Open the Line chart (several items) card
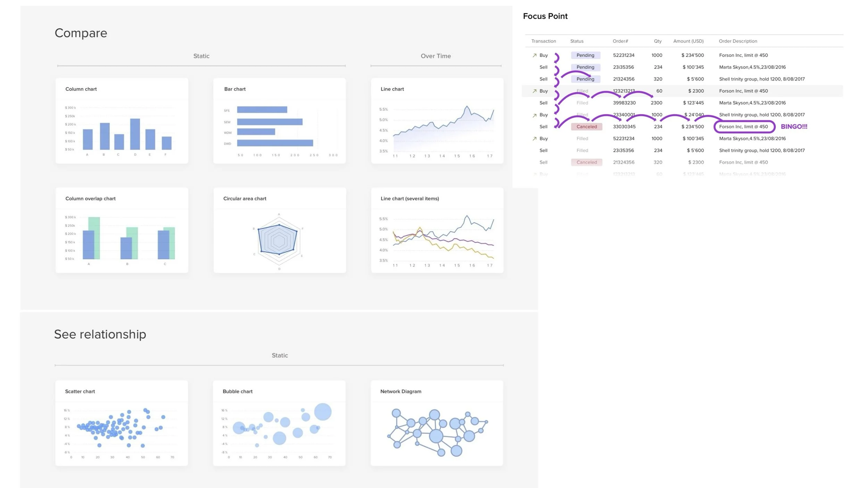Image resolution: width=868 pixels, height=488 pixels. pyautogui.click(x=437, y=230)
